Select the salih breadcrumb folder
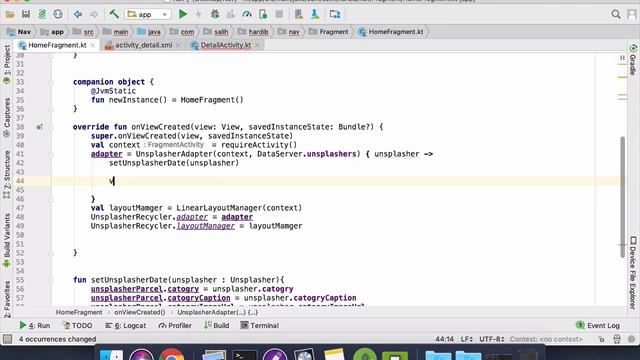 216,32
